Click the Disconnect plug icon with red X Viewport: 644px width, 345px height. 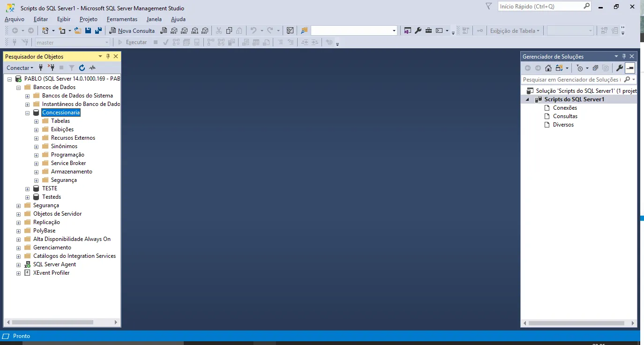click(x=51, y=67)
